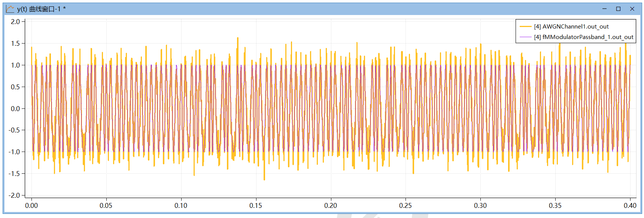Click x-axis tick label 0.40
644x218 pixels.
630,206
